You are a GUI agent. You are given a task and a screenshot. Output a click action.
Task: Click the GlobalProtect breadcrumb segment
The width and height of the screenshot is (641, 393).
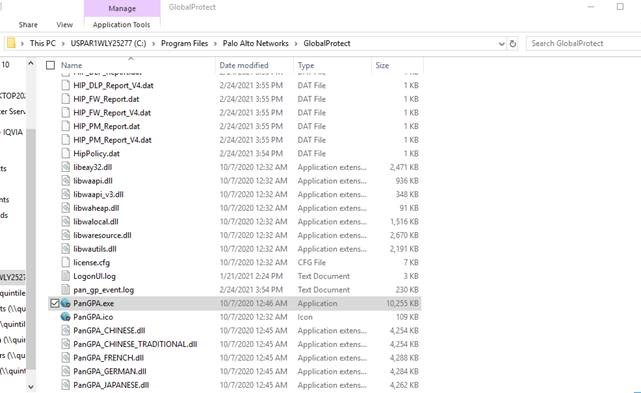tap(327, 43)
